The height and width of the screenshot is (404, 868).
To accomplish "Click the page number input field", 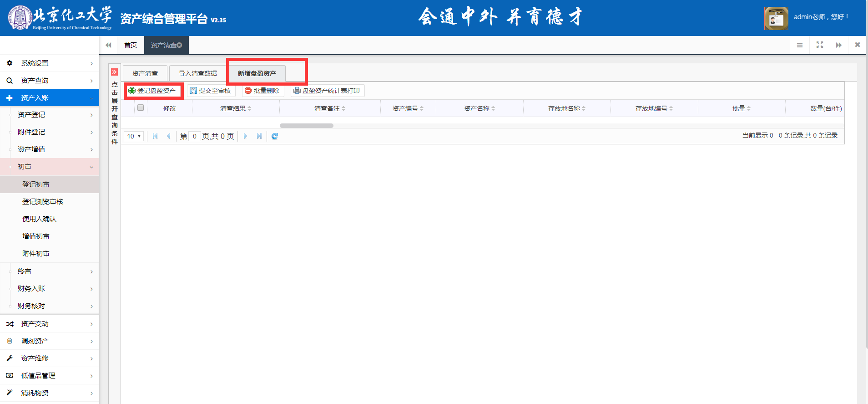I will coord(195,136).
